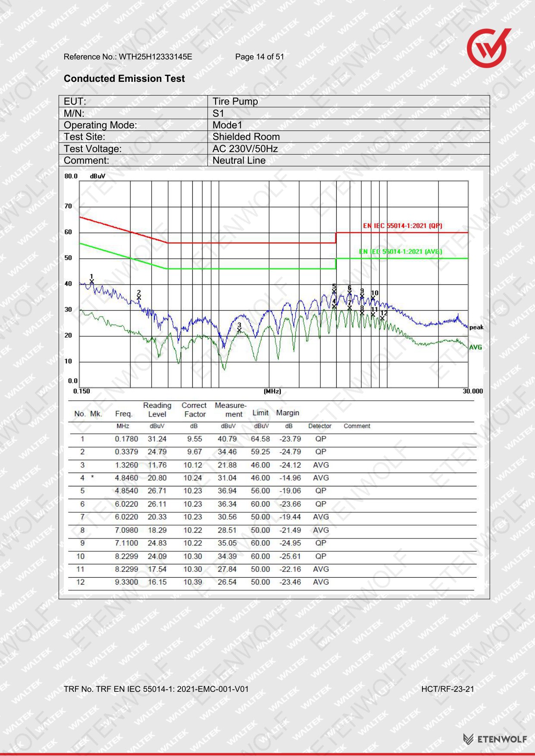Select the reference number WTH25H12333145E text

[x=156, y=57]
